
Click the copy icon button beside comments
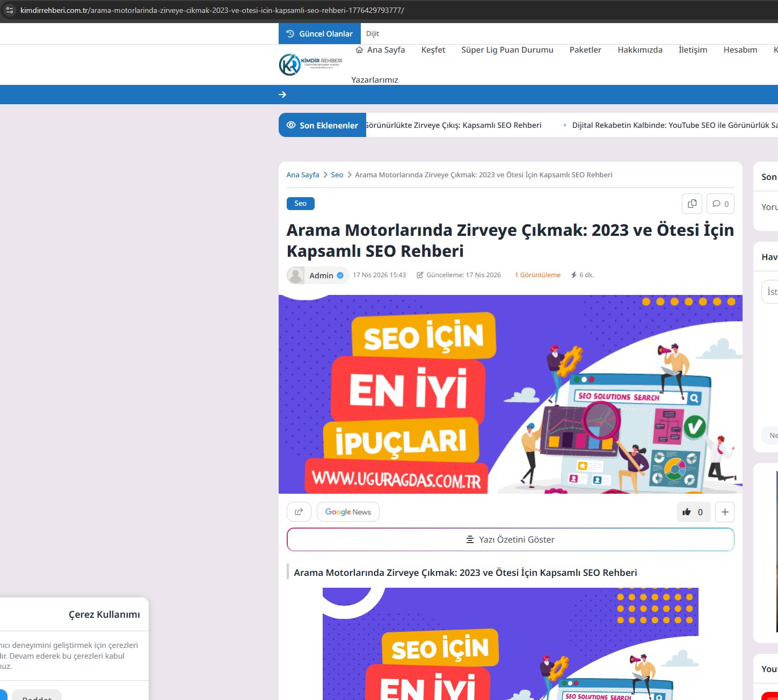point(692,204)
